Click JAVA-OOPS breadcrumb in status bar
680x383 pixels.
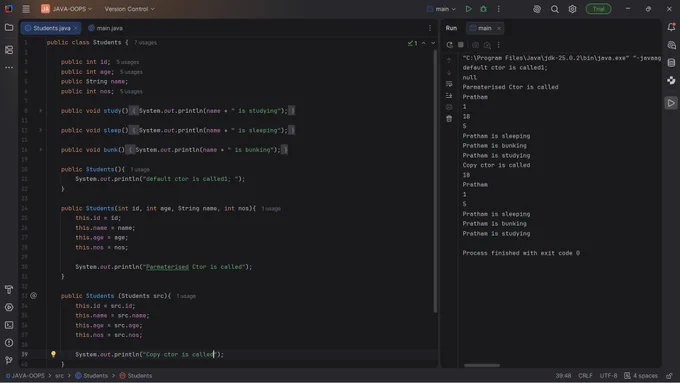[25, 376]
